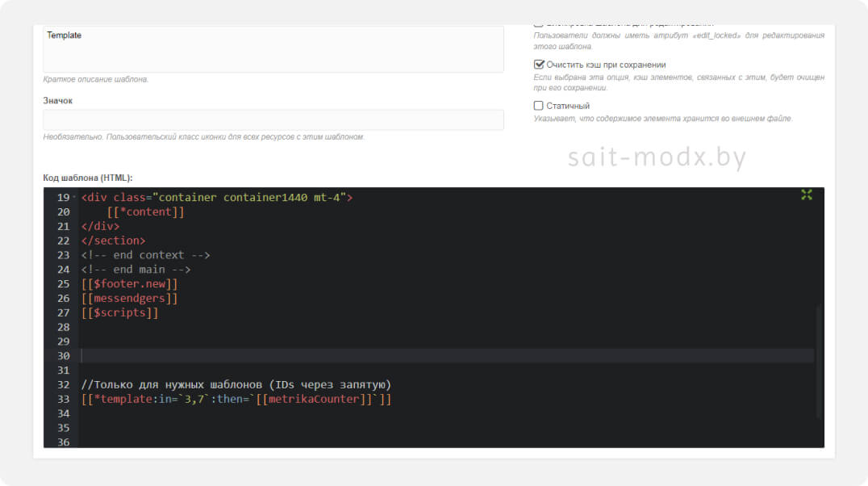Screen dimensions: 868x486
Task: Enable the Статичный checkbox
Action: tap(539, 106)
